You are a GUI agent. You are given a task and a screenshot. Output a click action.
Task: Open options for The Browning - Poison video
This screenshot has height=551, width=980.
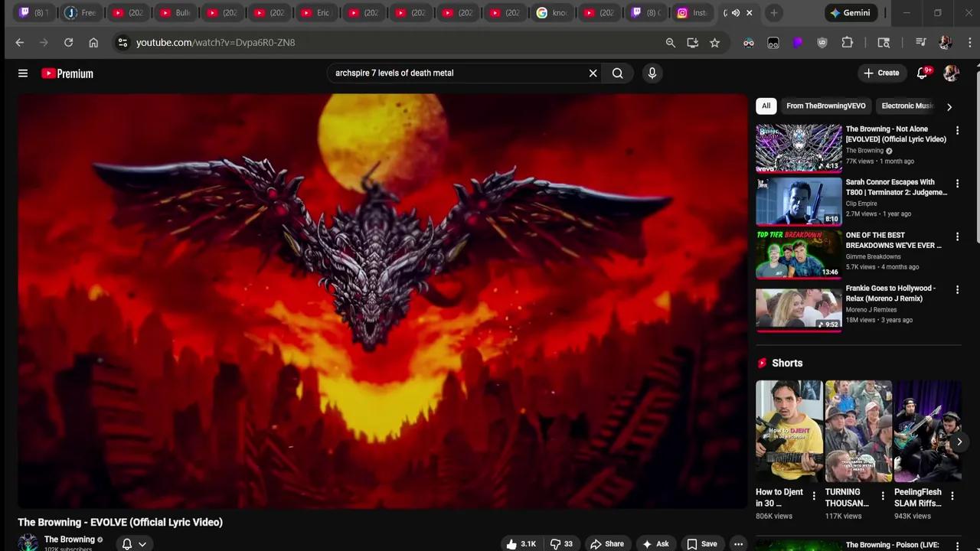point(957,546)
